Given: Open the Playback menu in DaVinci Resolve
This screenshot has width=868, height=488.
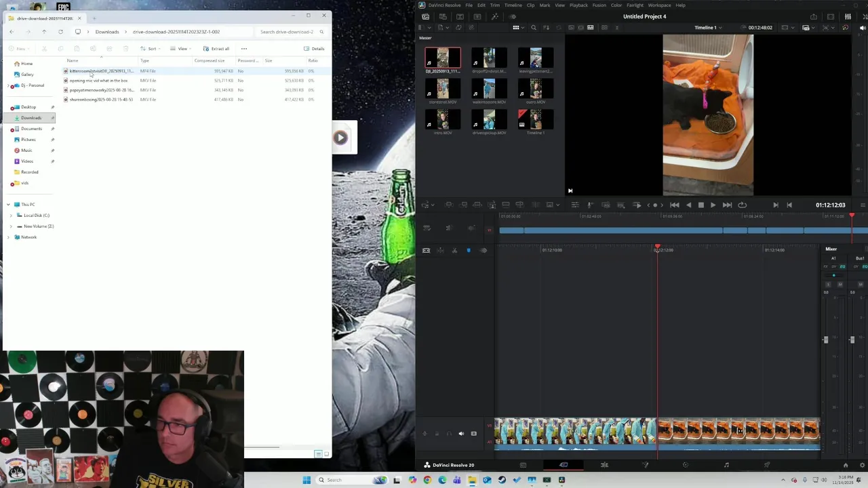Looking at the screenshot, I should pos(578,5).
